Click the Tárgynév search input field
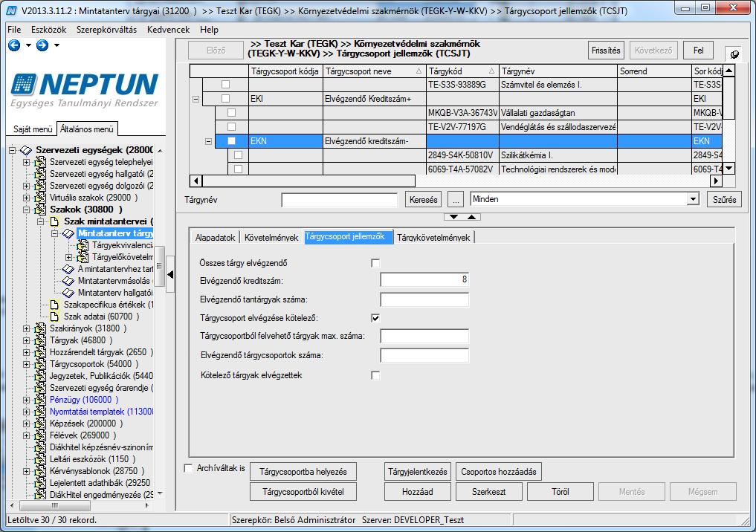Image resolution: width=756 pixels, height=532 pixels. (340, 199)
